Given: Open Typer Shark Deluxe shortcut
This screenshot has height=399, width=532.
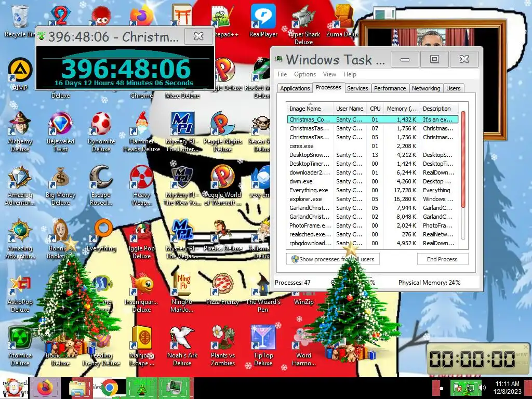Looking at the screenshot, I should click(303, 24).
